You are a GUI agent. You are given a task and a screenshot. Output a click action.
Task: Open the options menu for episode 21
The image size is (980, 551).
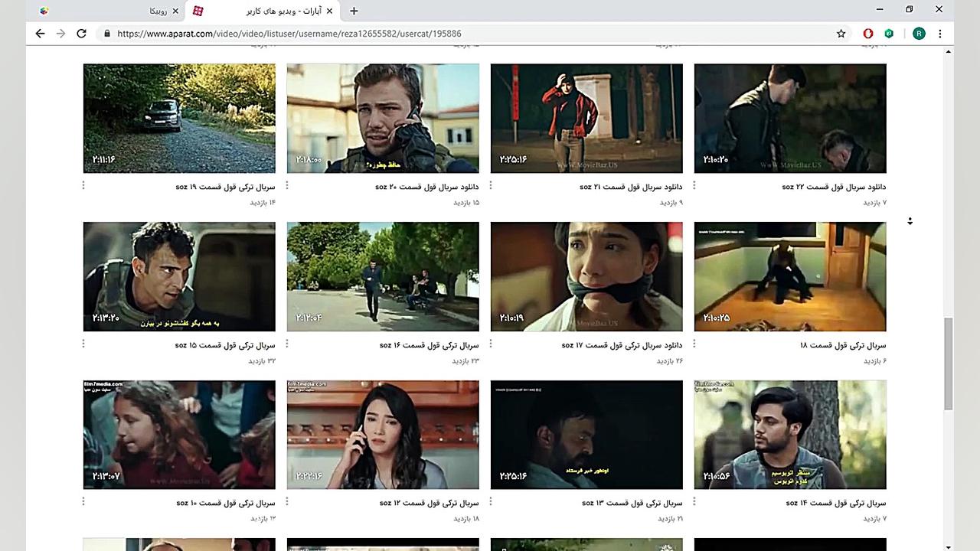[491, 186]
